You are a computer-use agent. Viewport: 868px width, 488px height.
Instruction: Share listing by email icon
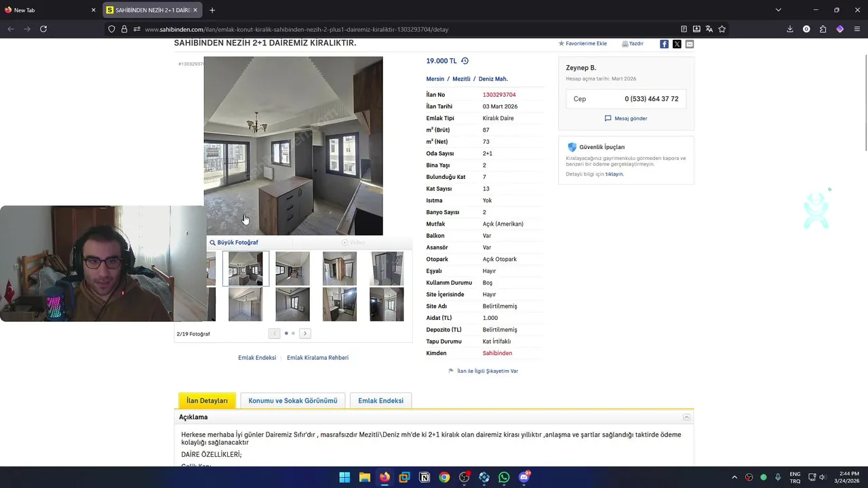tap(690, 44)
